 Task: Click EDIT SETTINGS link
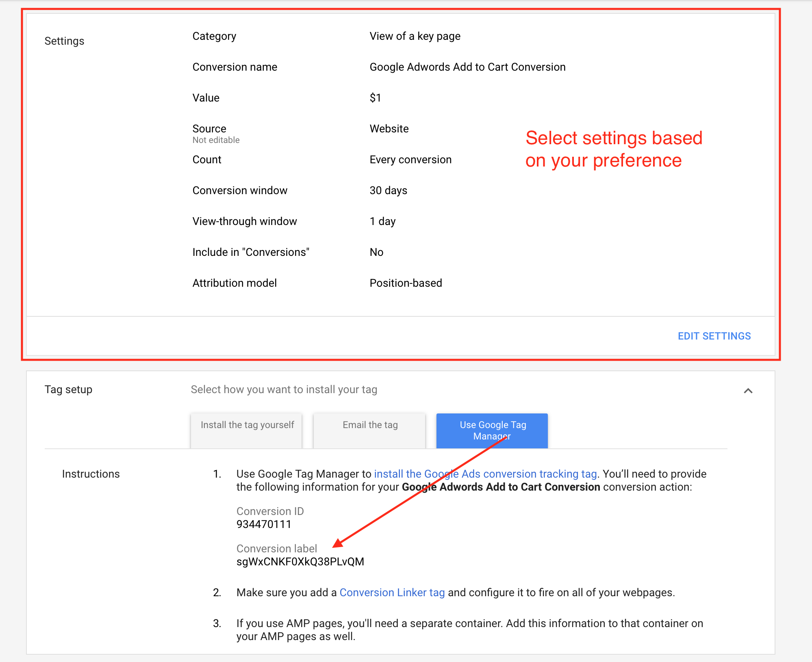(x=714, y=336)
